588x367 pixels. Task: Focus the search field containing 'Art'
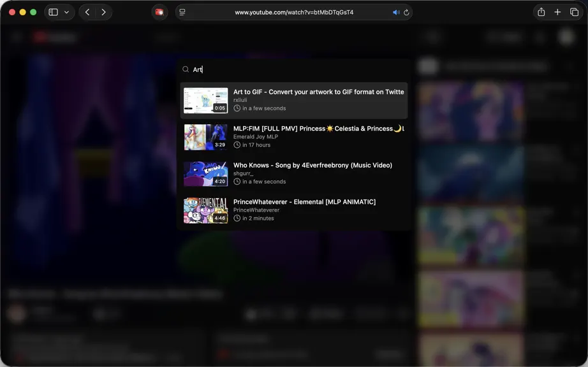coord(293,69)
